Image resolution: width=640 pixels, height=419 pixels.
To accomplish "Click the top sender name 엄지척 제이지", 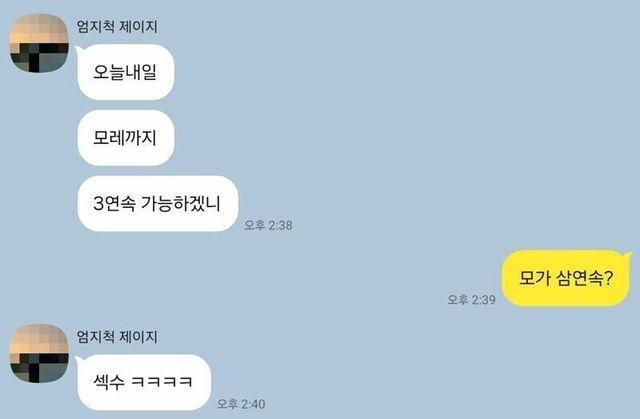I will (x=117, y=27).
